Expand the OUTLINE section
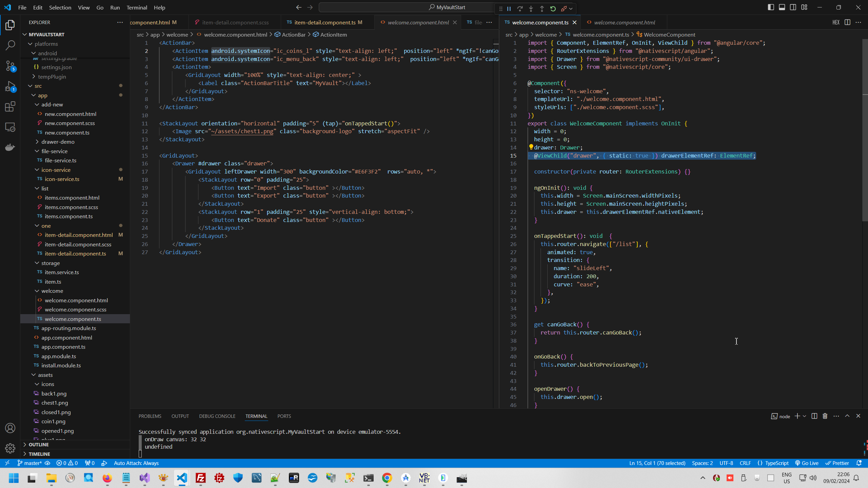This screenshot has width=868, height=488. coord(38,445)
